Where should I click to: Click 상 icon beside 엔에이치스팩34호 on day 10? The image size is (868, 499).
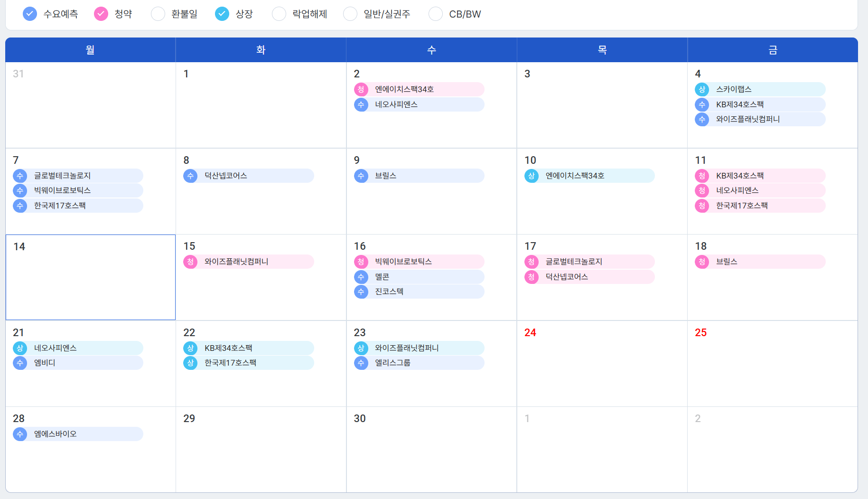532,176
